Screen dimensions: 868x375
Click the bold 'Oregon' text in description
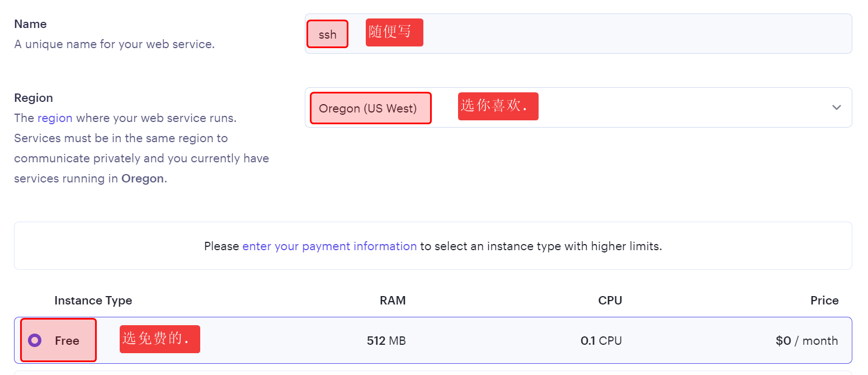pyautogui.click(x=143, y=179)
